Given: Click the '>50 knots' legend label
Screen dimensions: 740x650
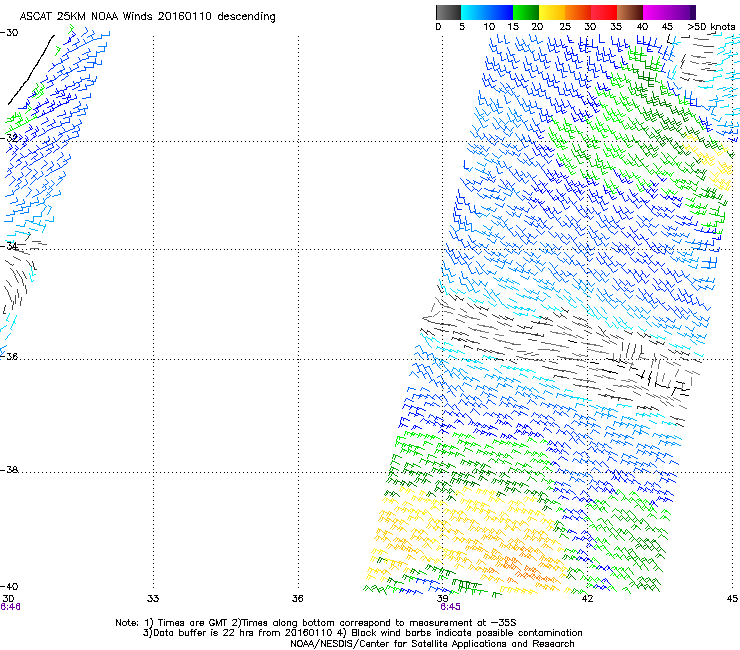Looking at the screenshot, I should click(711, 27).
